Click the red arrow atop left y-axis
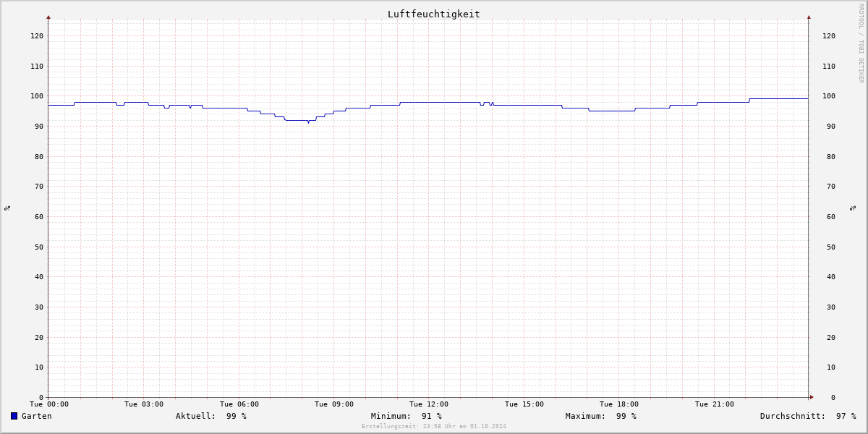868x434 pixels. (x=48, y=17)
